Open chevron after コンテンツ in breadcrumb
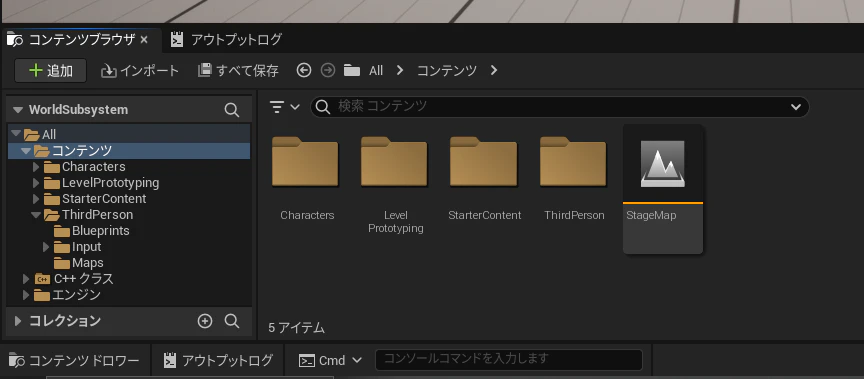The height and width of the screenshot is (379, 864). tap(494, 71)
